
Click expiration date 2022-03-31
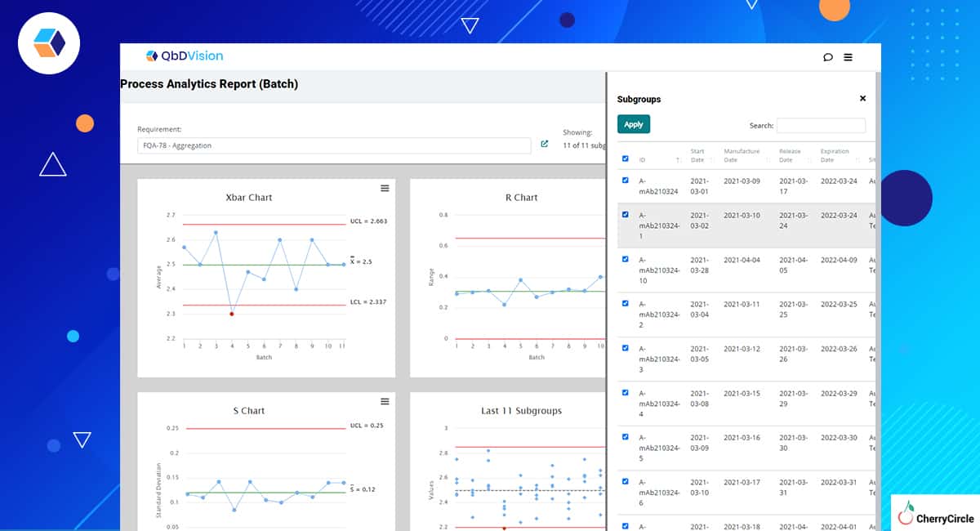pos(839,482)
